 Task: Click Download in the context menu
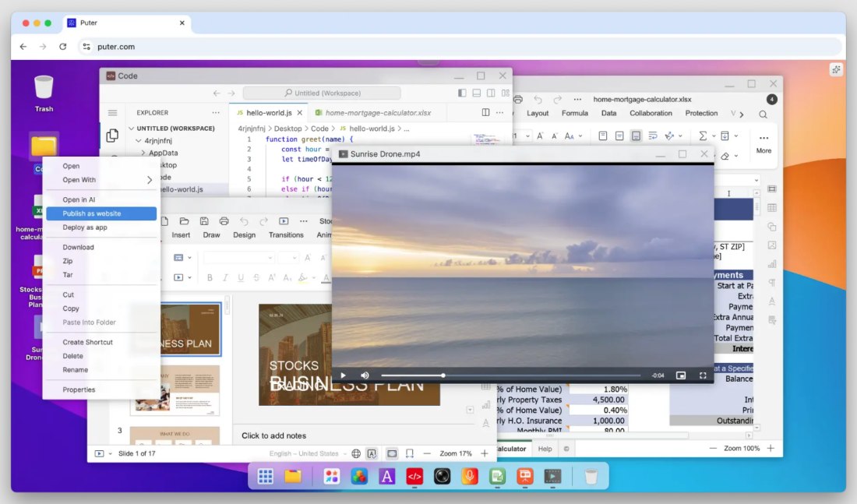(x=101, y=247)
